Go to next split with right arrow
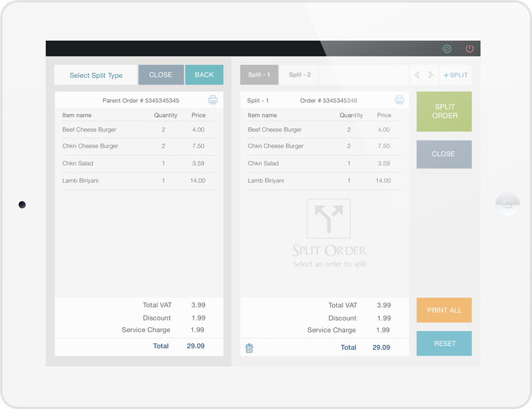 click(x=430, y=75)
